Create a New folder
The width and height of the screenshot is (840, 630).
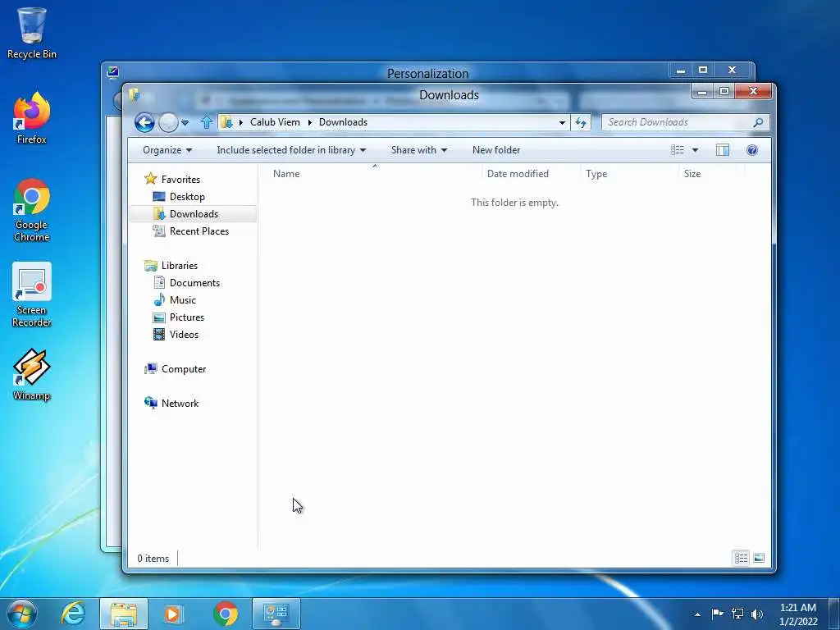pos(496,150)
